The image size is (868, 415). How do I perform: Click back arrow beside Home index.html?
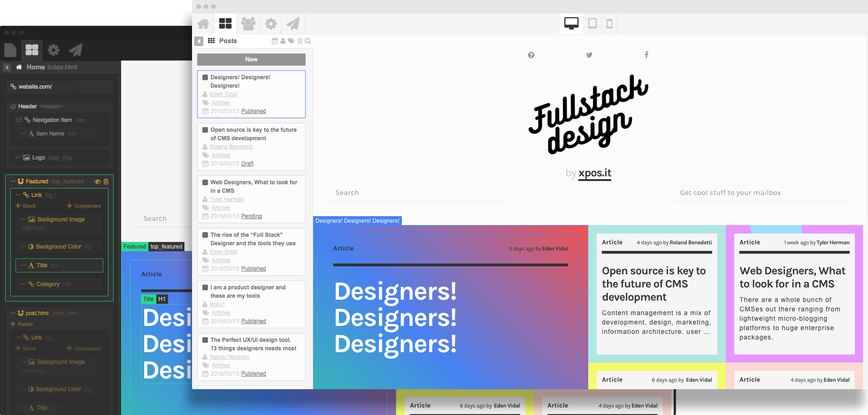7,68
